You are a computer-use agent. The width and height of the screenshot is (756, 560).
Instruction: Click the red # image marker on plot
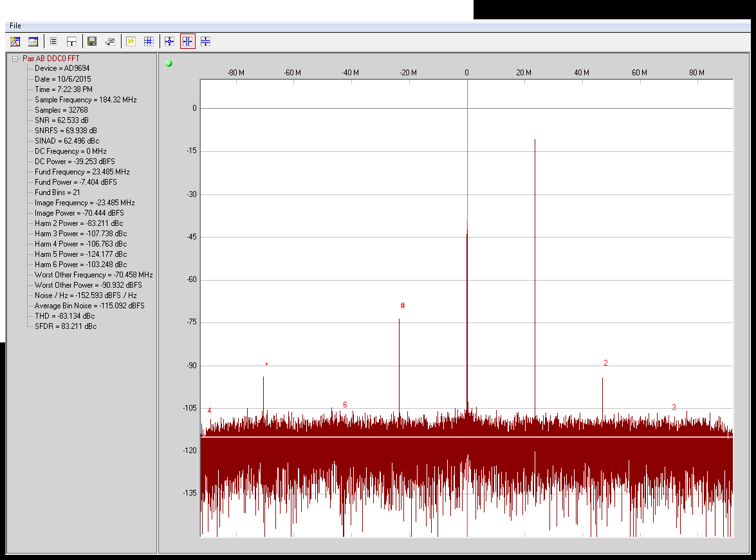(403, 306)
